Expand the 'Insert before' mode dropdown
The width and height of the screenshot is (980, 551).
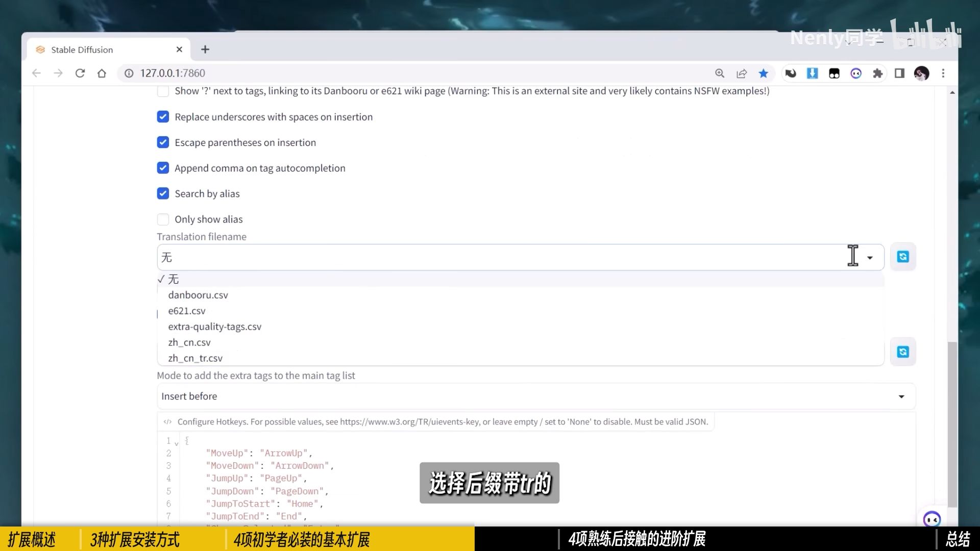coord(901,395)
